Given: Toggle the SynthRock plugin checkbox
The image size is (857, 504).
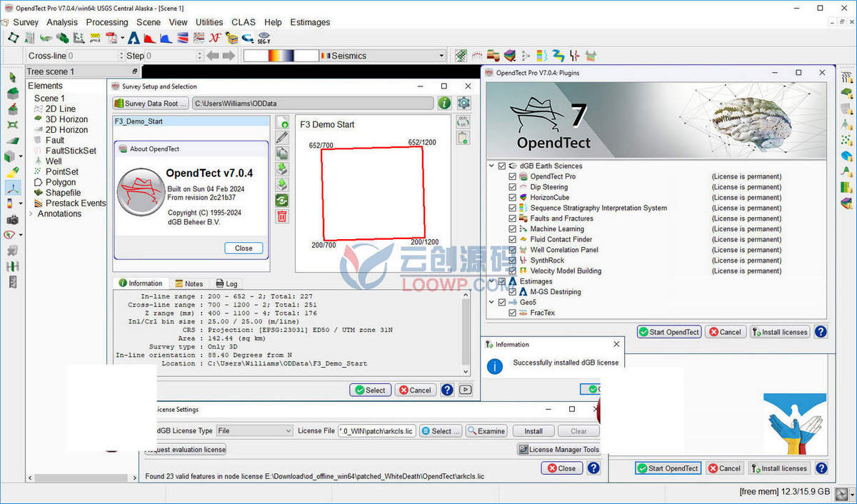Looking at the screenshot, I should 513,261.
